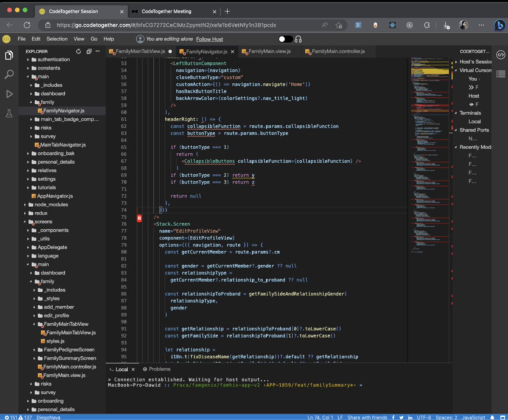Click the Bing icon in the address bar

tap(499, 25)
